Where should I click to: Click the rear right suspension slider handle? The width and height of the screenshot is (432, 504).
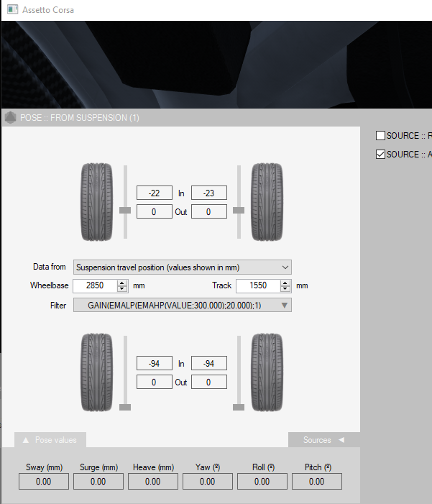(239, 407)
